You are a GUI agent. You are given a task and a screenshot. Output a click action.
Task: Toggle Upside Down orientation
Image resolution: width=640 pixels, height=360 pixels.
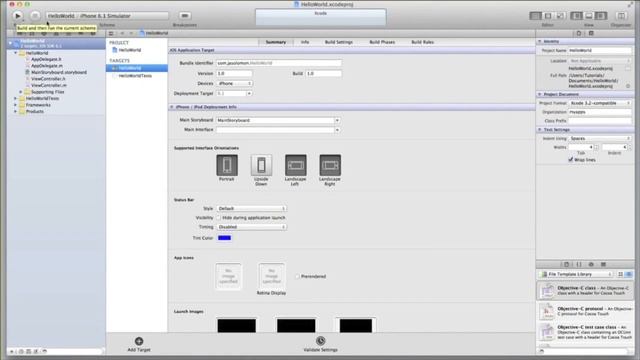pyautogui.click(x=261, y=165)
